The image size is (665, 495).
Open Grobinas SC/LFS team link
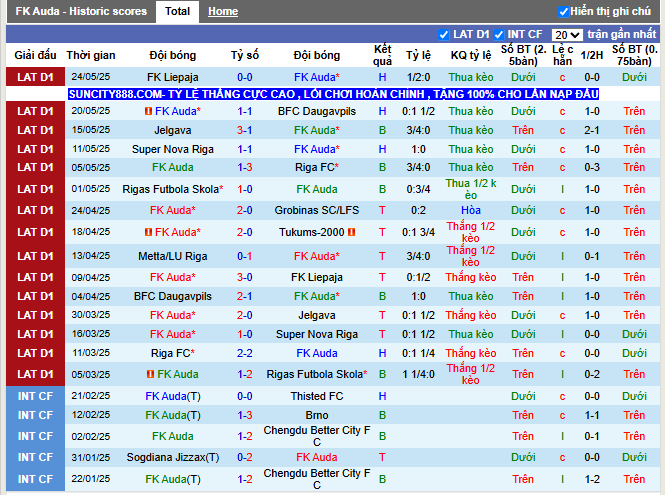(317, 210)
